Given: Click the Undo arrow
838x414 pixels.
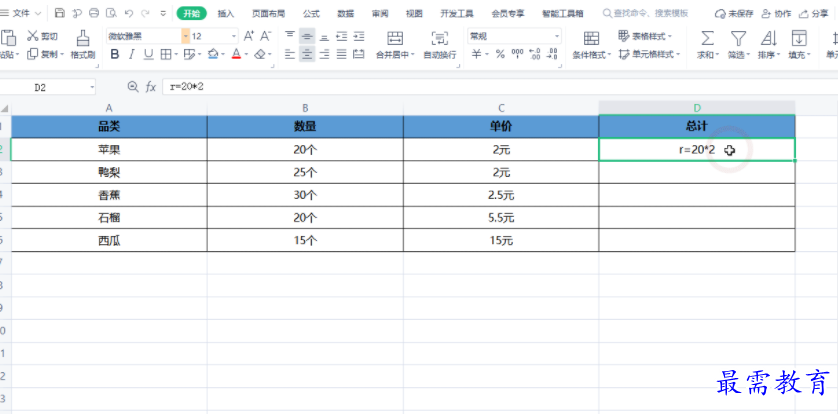Looking at the screenshot, I should (129, 13).
